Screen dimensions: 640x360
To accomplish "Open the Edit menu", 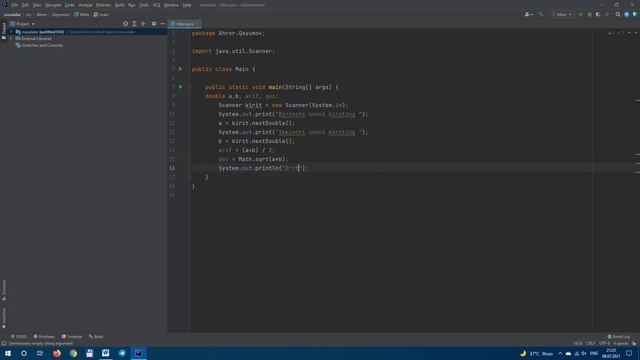I will point(25,5).
